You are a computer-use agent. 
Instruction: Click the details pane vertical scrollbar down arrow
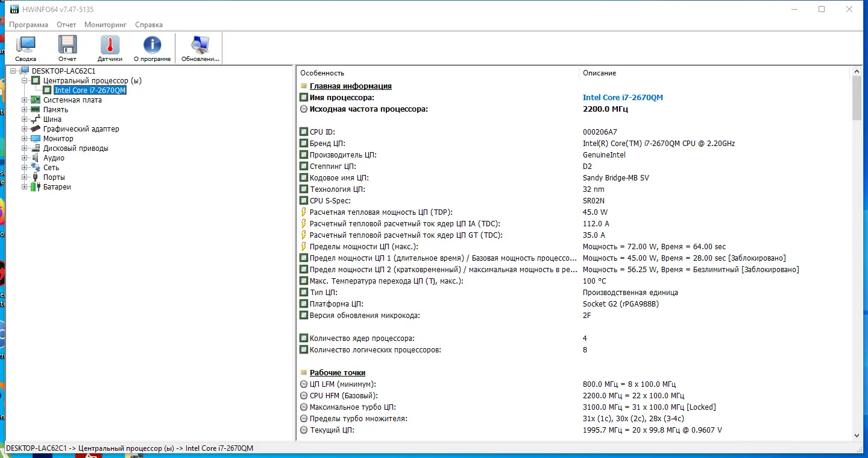tap(857, 435)
